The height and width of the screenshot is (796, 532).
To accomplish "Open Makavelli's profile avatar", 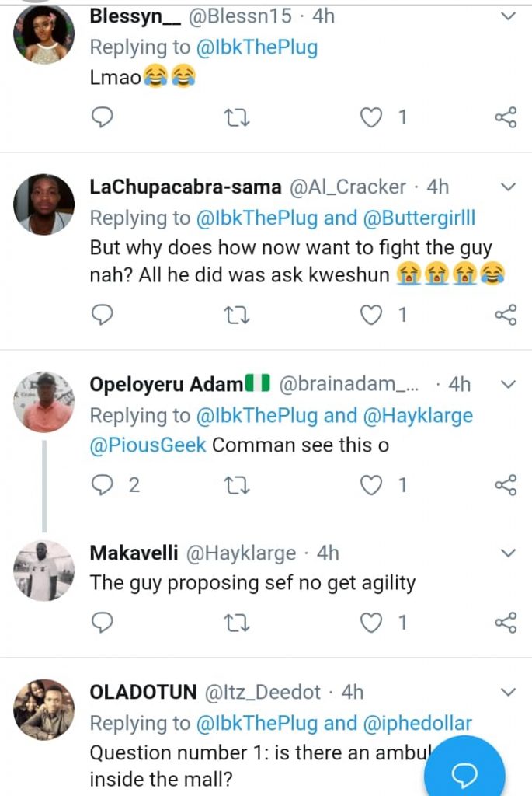I will (x=44, y=570).
